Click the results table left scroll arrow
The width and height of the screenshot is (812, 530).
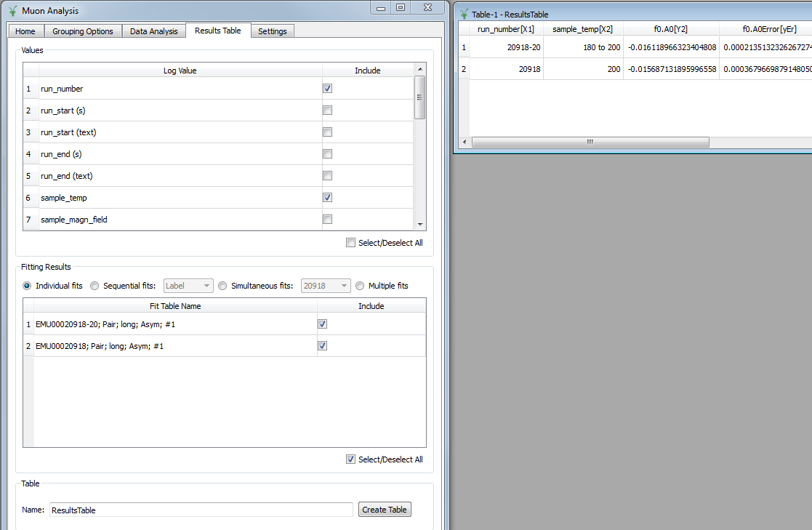465,142
